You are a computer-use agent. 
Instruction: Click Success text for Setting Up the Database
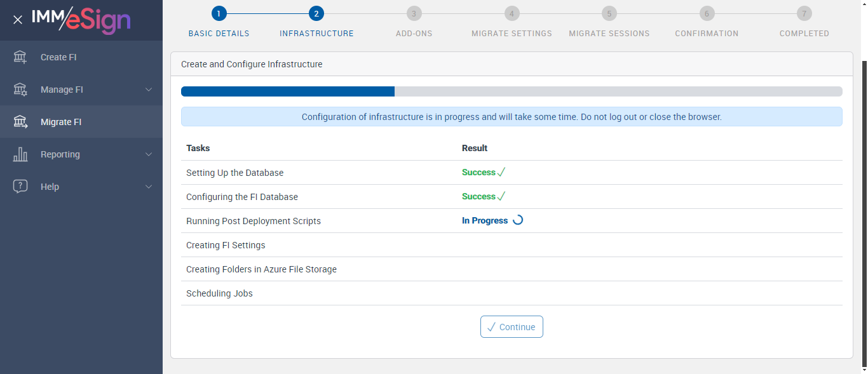[478, 172]
